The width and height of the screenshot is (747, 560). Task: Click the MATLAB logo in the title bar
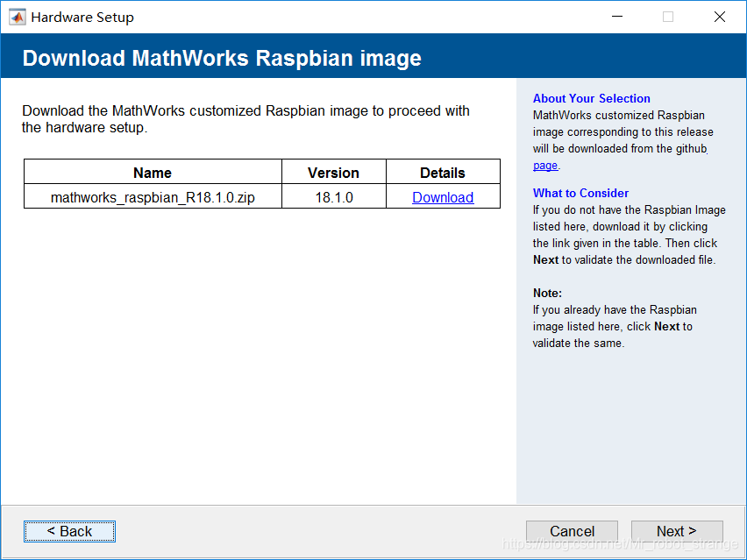tap(17, 17)
